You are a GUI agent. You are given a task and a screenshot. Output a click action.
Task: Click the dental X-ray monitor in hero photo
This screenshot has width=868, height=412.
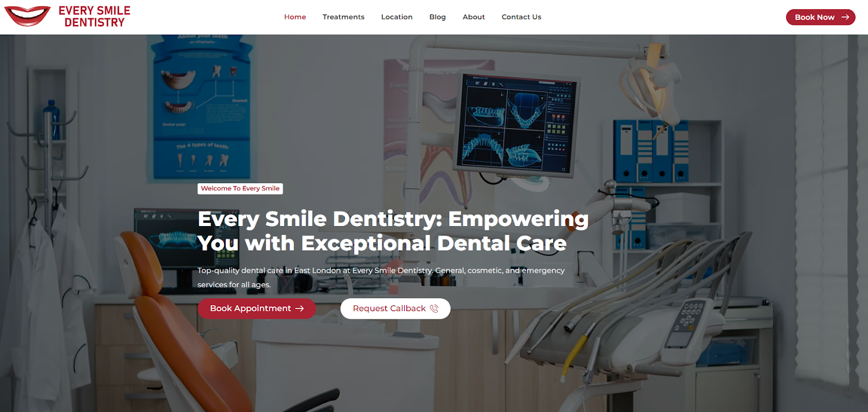click(x=516, y=124)
